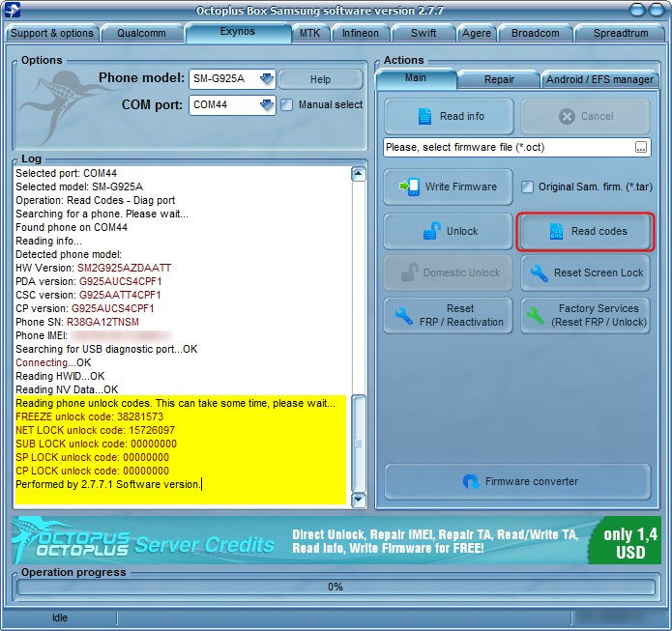Click the green wrench icon on Factory Services

tap(535, 315)
